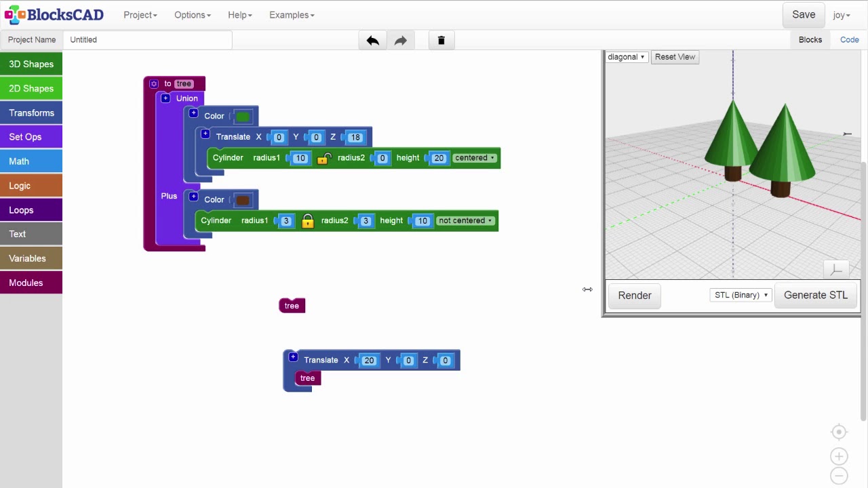
Task: Click the trash delete icon
Action: tap(441, 40)
